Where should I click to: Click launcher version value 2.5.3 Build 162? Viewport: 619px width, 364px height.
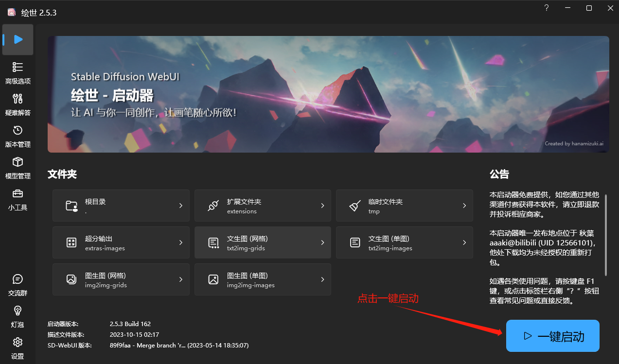click(130, 324)
